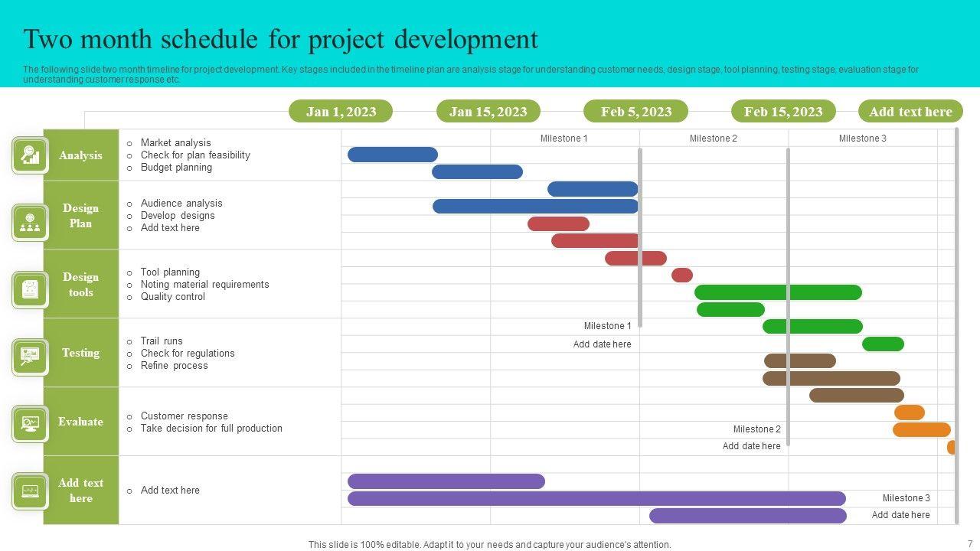Click the green Add text here stage label
The width and height of the screenshot is (980, 551).
click(x=81, y=491)
